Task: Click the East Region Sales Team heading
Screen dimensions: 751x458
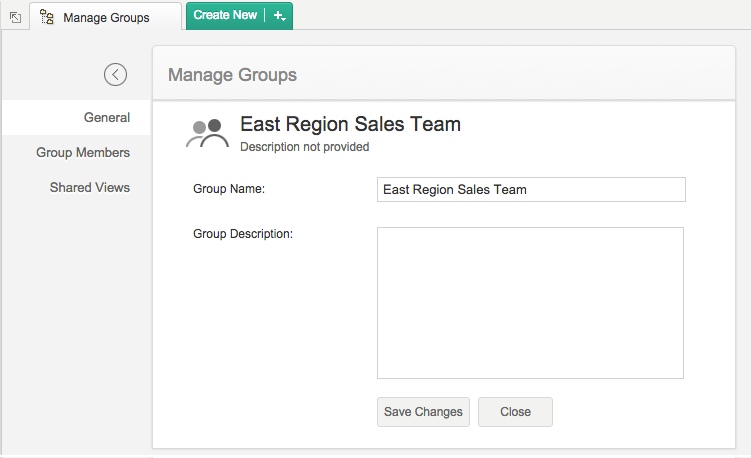Action: pyautogui.click(x=350, y=124)
